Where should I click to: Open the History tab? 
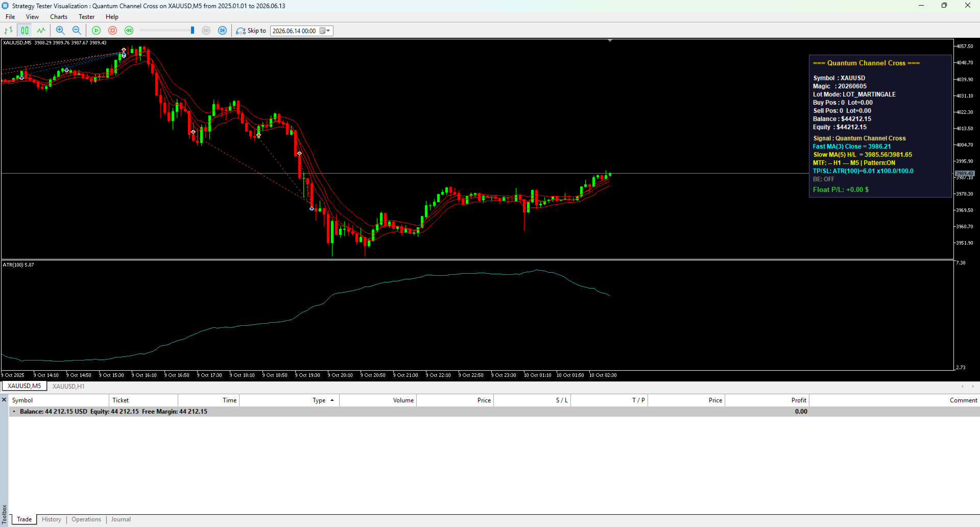[x=52, y=519]
